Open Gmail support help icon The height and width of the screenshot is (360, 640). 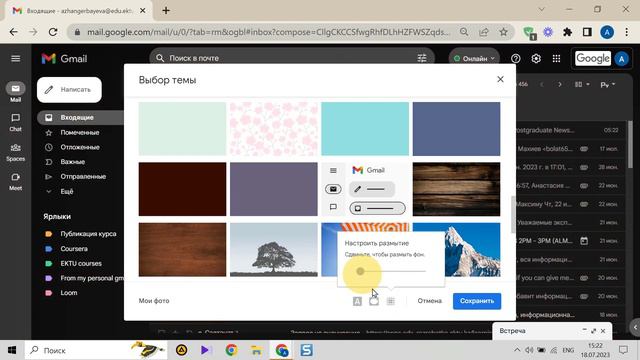(516, 58)
